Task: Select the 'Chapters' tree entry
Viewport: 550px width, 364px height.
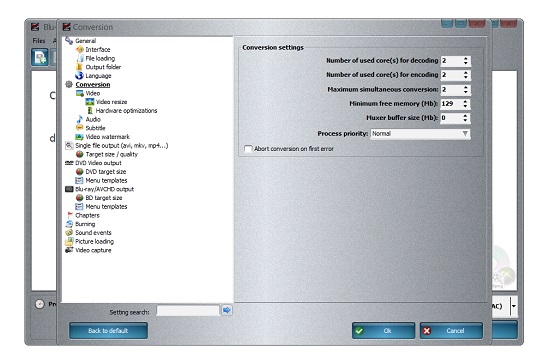Action: click(x=87, y=215)
